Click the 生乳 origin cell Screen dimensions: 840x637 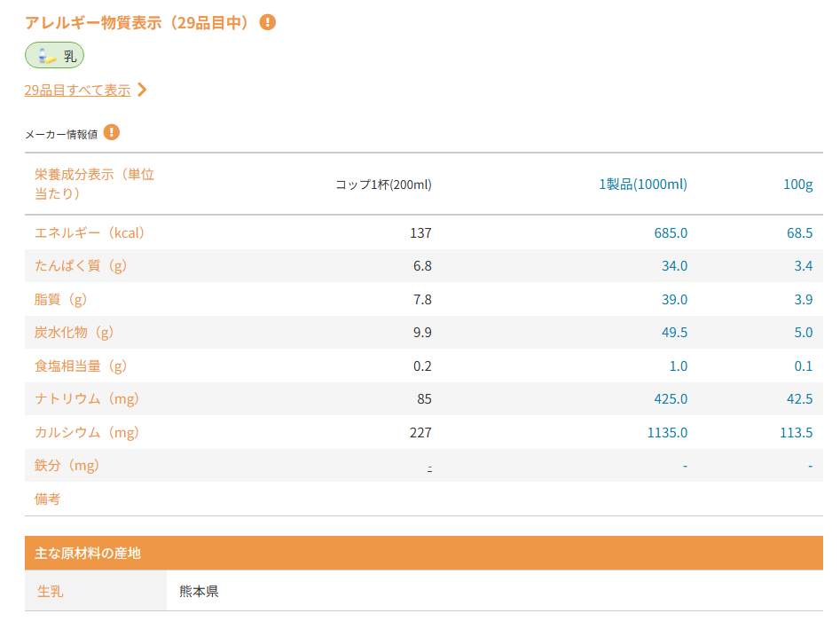96,590
